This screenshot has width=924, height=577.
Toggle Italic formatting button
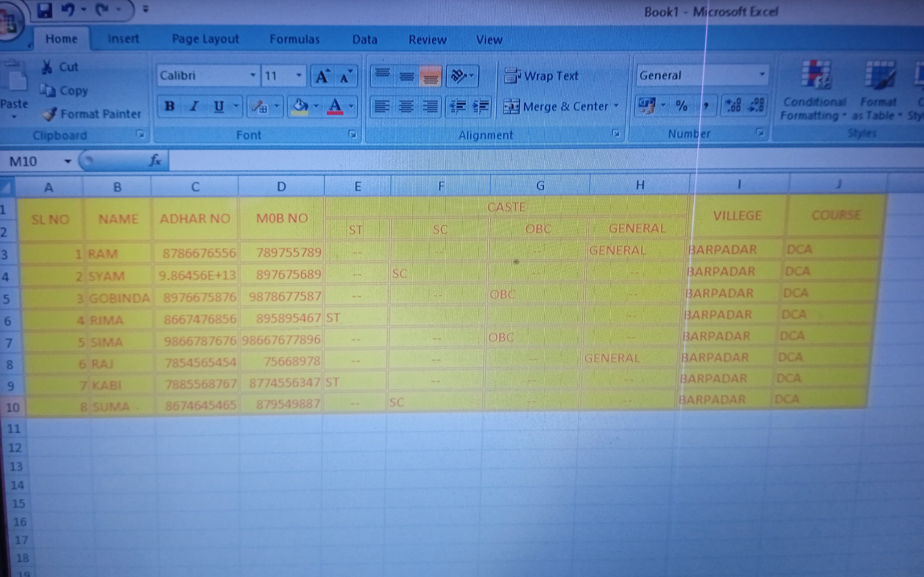point(195,106)
